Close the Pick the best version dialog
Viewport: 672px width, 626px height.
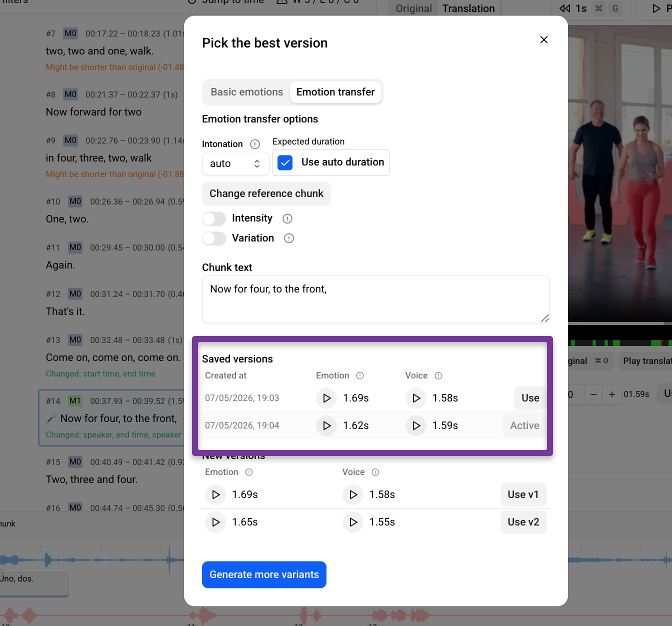[x=544, y=39]
